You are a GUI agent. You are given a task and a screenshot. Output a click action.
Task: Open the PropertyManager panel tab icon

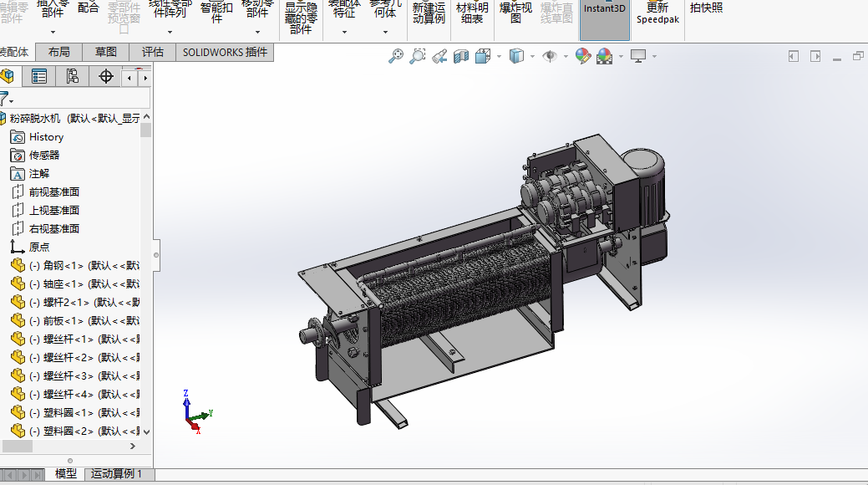[38, 77]
